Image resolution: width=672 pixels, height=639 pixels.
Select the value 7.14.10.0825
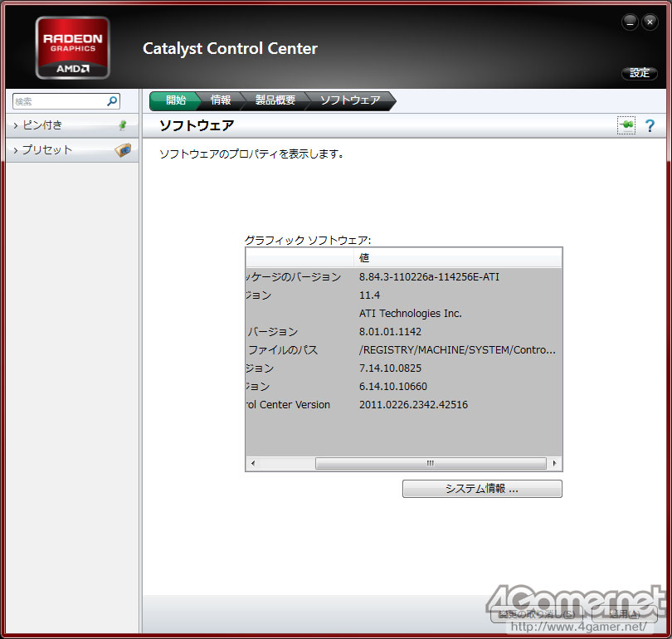pyautogui.click(x=390, y=368)
